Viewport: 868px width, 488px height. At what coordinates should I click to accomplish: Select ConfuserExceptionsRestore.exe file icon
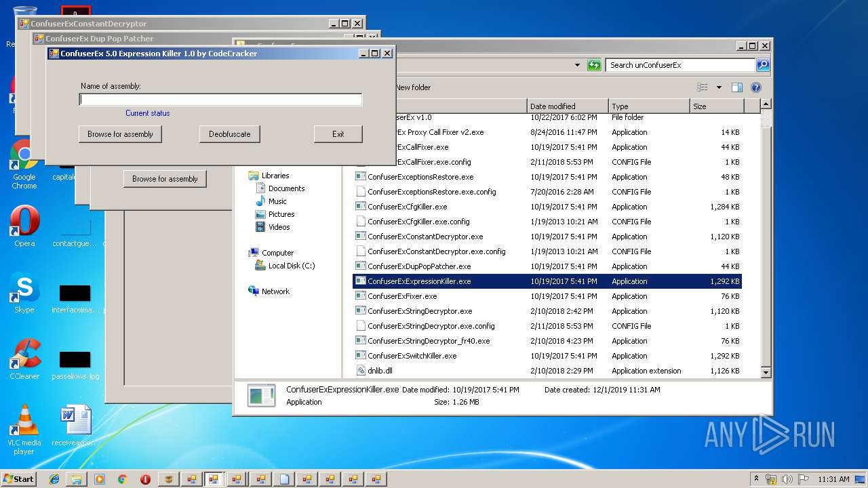[x=361, y=177]
